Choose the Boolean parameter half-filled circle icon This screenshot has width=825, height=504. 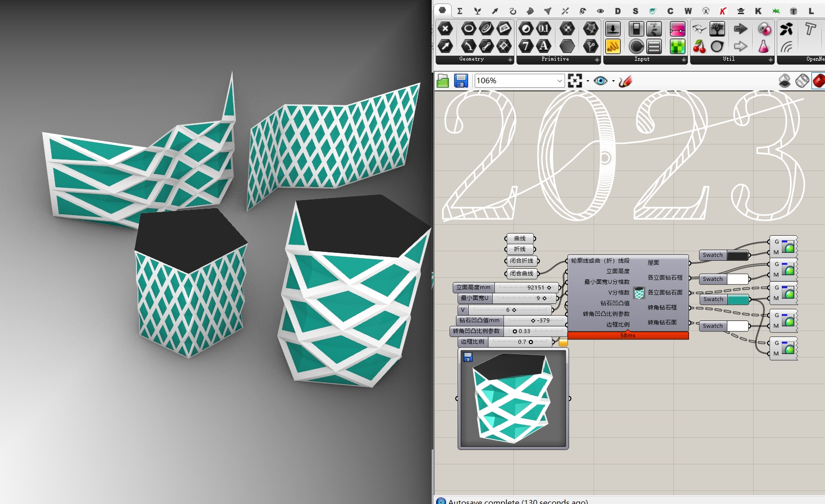pyautogui.click(x=526, y=29)
